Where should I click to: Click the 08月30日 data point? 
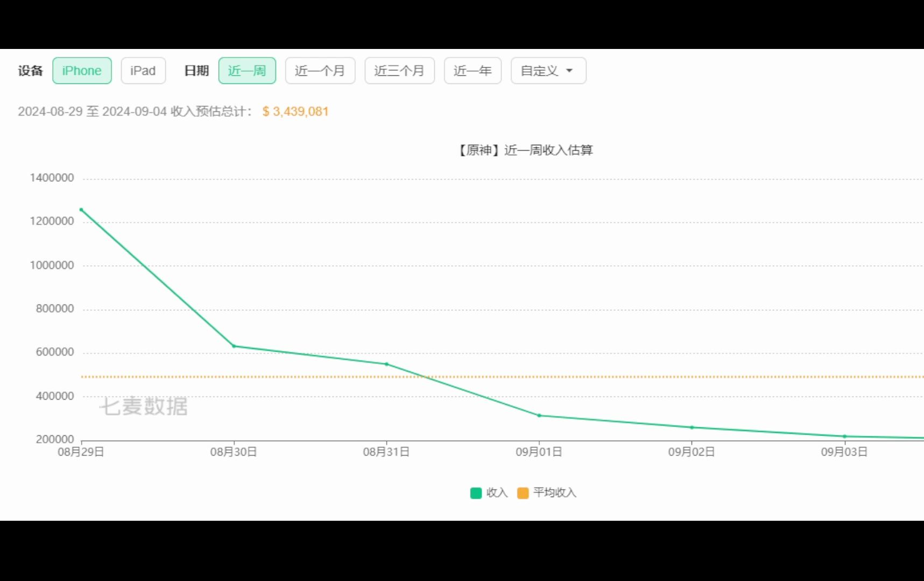[x=234, y=346]
